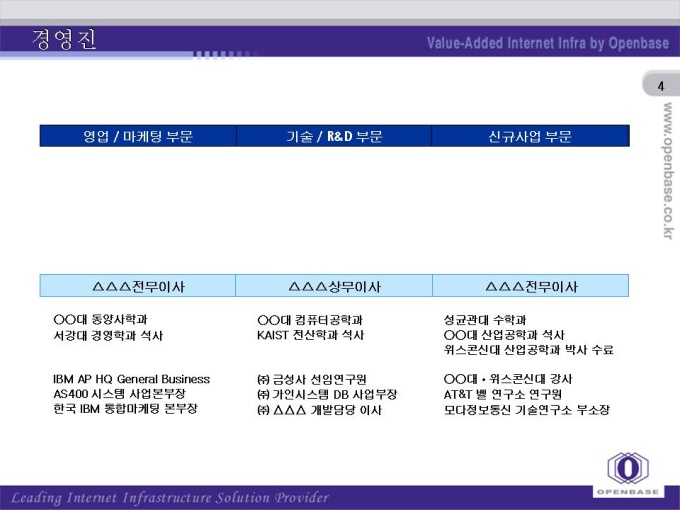The width and height of the screenshot is (680, 510).
Task: Click the page number 4 tab
Action: pyautogui.click(x=660, y=86)
